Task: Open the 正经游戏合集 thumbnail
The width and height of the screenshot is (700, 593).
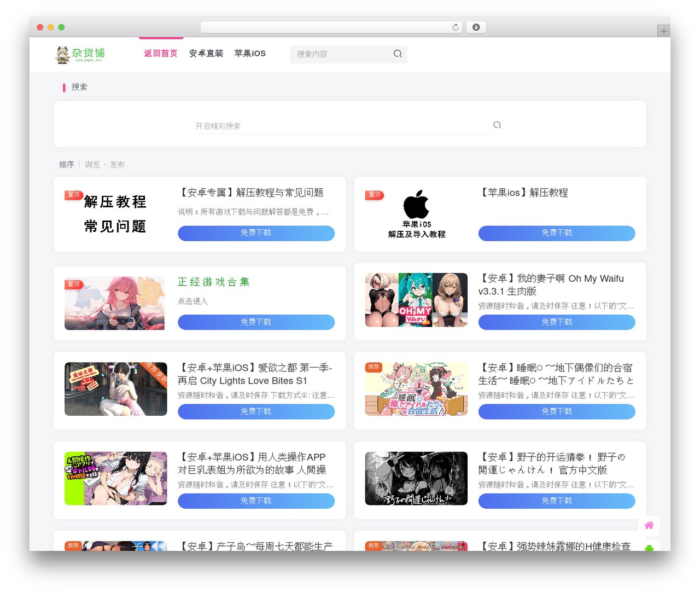Action: [114, 303]
